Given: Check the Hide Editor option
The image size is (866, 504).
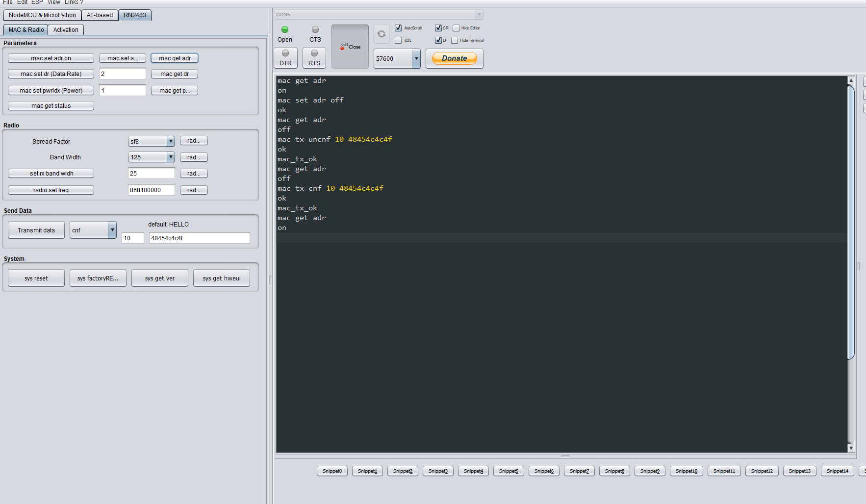Looking at the screenshot, I should 456,28.
